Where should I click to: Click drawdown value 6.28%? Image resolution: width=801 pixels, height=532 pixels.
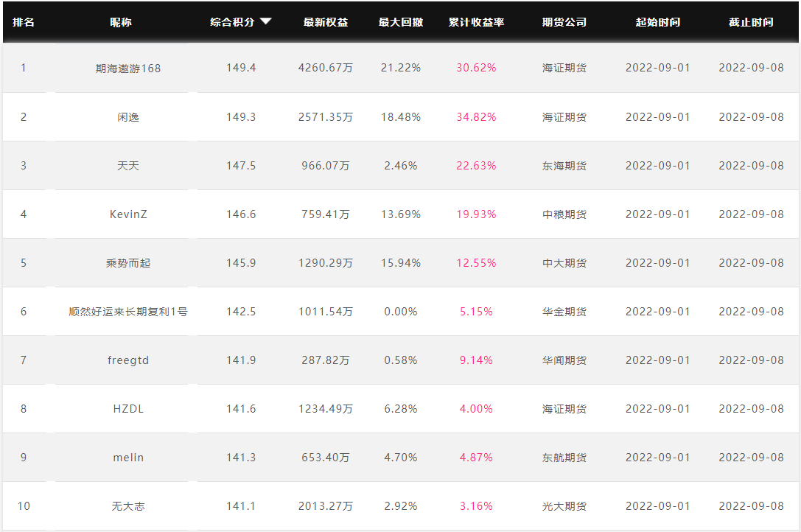tap(401, 408)
